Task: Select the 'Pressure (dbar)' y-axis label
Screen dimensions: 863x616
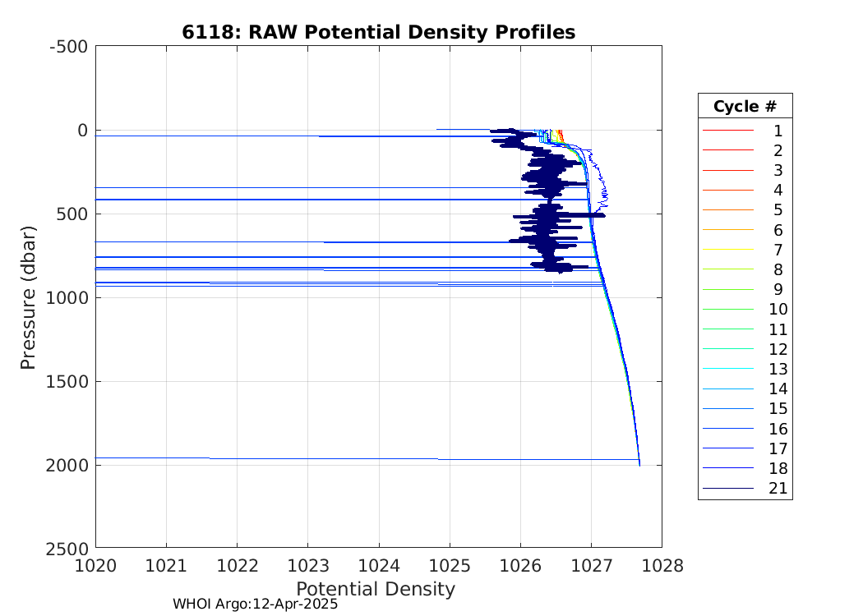Action: pos(29,297)
